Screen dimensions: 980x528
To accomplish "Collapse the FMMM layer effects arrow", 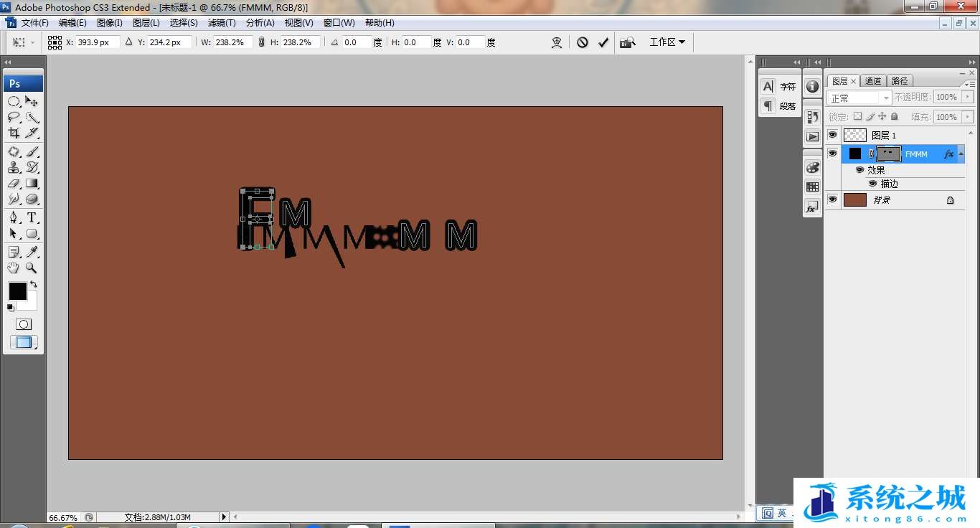I will click(961, 154).
